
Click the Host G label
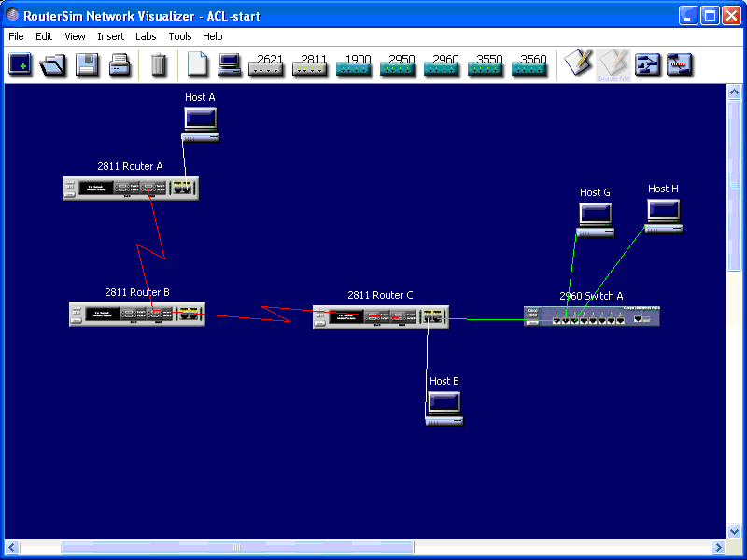[595, 192]
